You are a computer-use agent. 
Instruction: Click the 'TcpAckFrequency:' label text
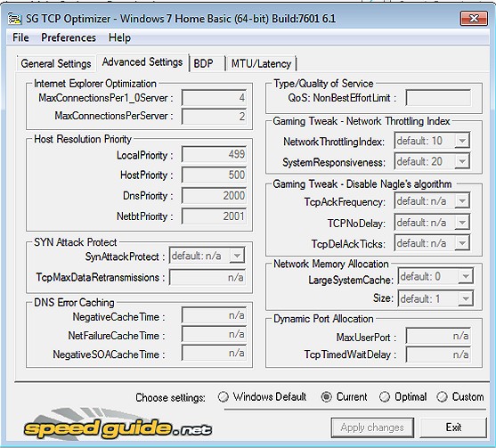click(x=345, y=202)
